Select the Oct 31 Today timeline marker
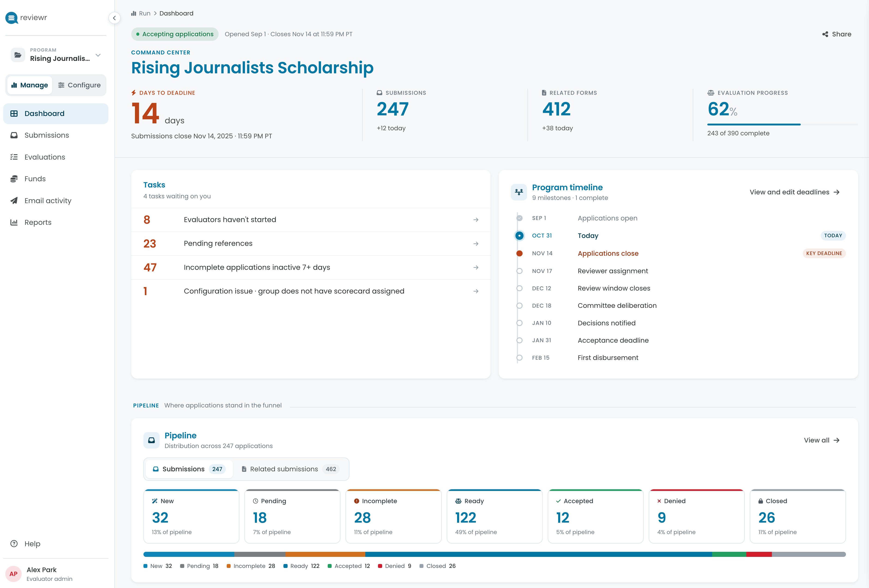The width and height of the screenshot is (869, 588). tap(519, 235)
